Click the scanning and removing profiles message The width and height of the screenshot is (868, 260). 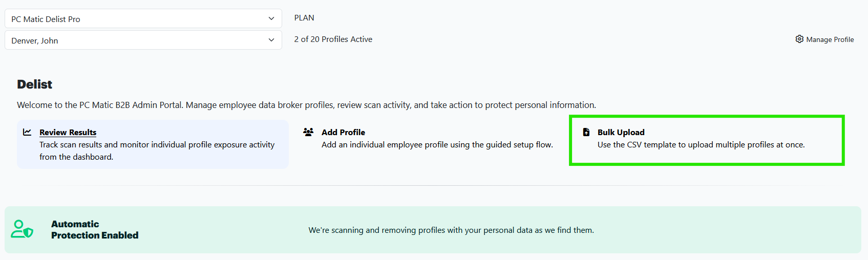point(451,230)
